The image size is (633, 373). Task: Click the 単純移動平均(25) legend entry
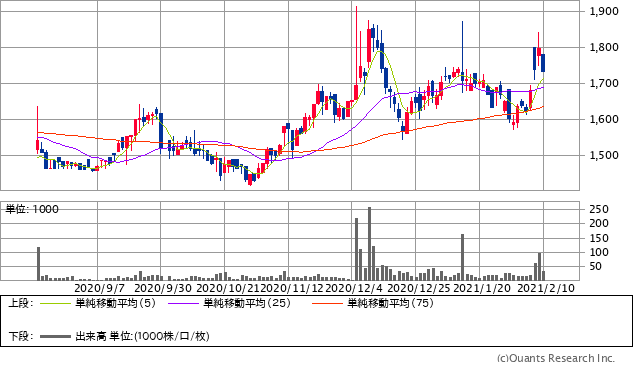coord(247,303)
